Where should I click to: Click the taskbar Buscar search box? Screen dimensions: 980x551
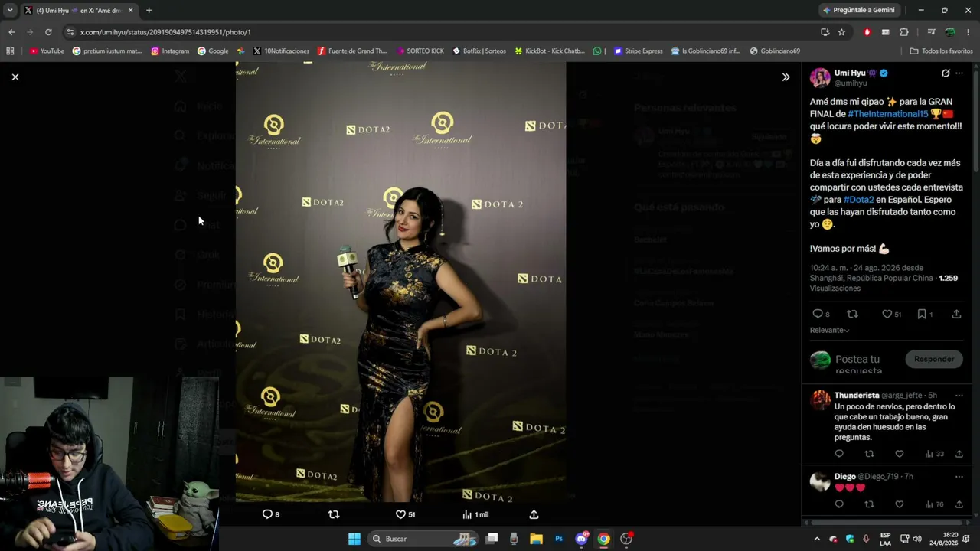[x=423, y=539]
